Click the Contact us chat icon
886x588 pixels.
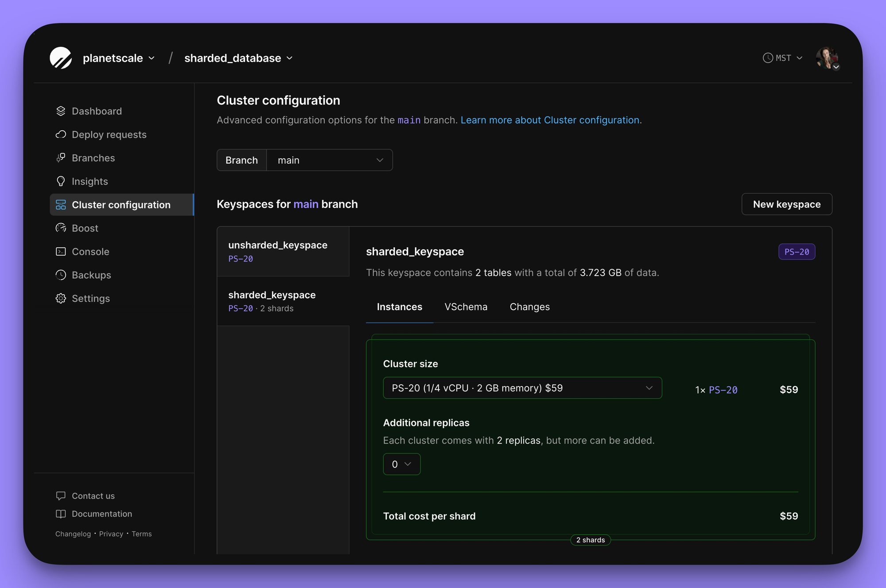[x=61, y=496]
